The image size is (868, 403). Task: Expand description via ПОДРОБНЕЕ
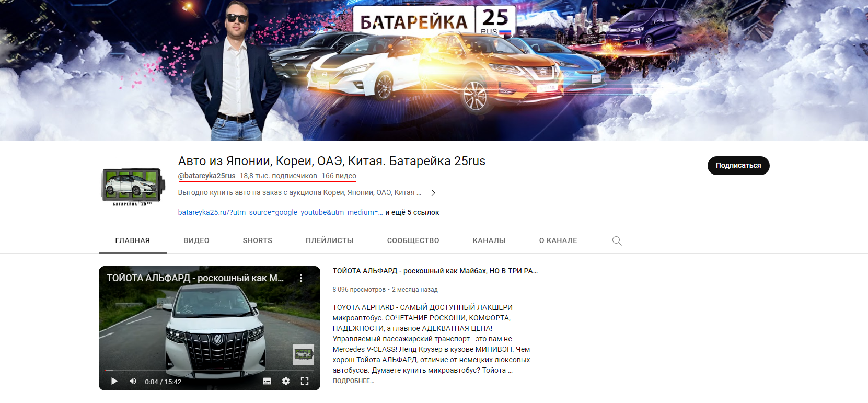point(353,381)
